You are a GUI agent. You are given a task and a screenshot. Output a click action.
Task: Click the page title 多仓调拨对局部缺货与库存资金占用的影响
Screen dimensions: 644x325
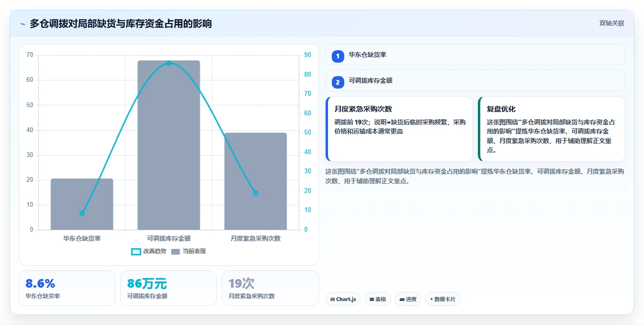[x=121, y=23]
